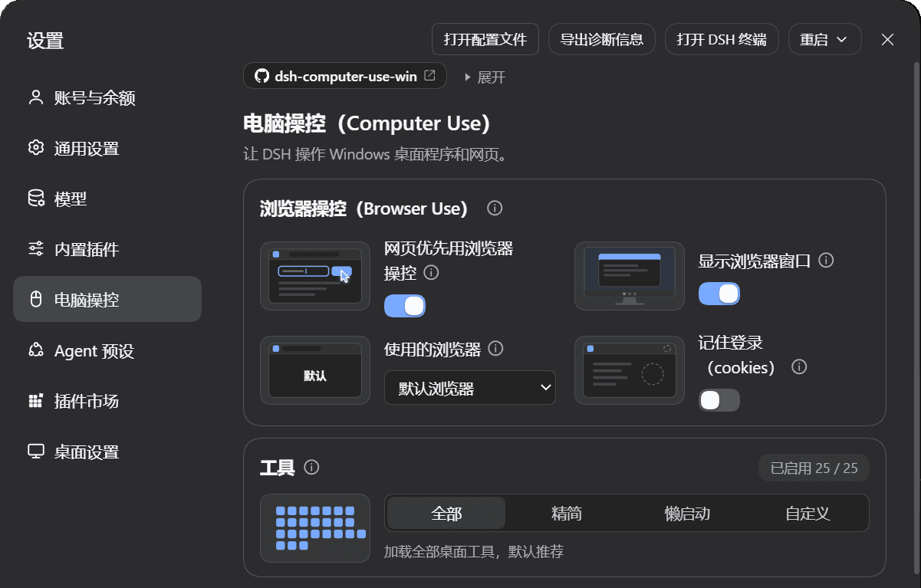The height and width of the screenshot is (588, 921).
Task: Click the 设置 window title
Action: (45, 41)
